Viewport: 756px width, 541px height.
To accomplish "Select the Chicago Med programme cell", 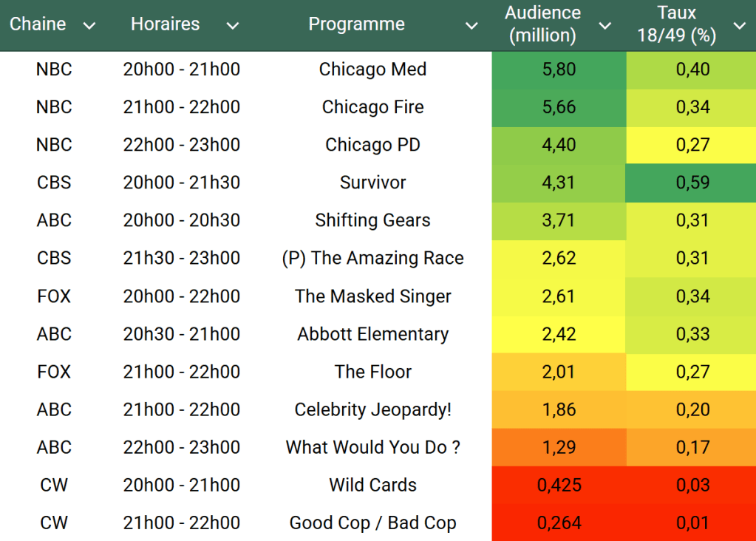I will click(x=372, y=69).
